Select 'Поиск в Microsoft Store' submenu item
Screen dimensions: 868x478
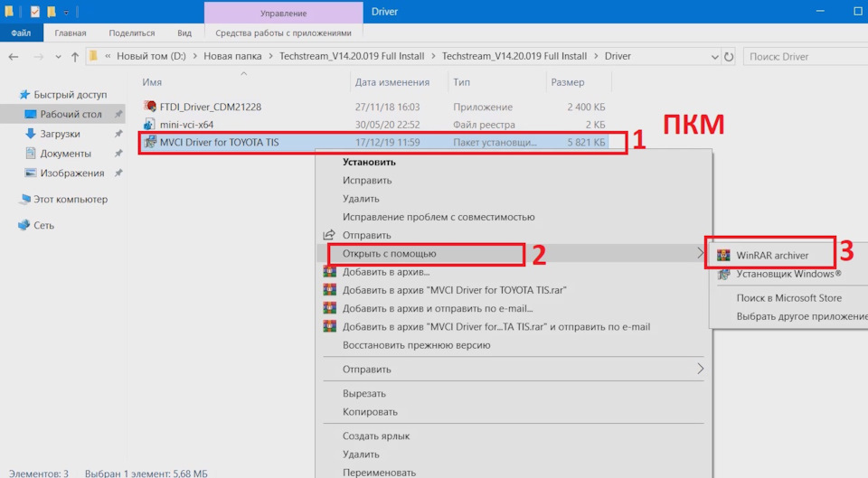(788, 297)
